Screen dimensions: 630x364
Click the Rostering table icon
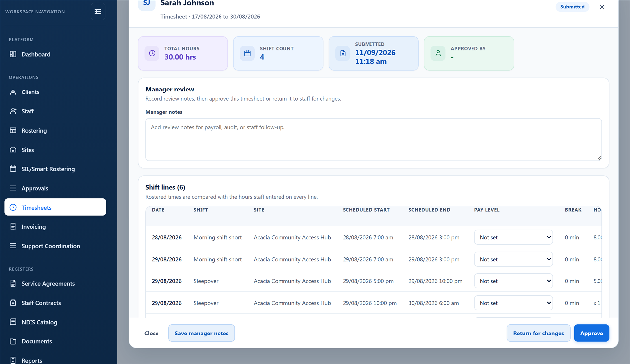point(13,130)
